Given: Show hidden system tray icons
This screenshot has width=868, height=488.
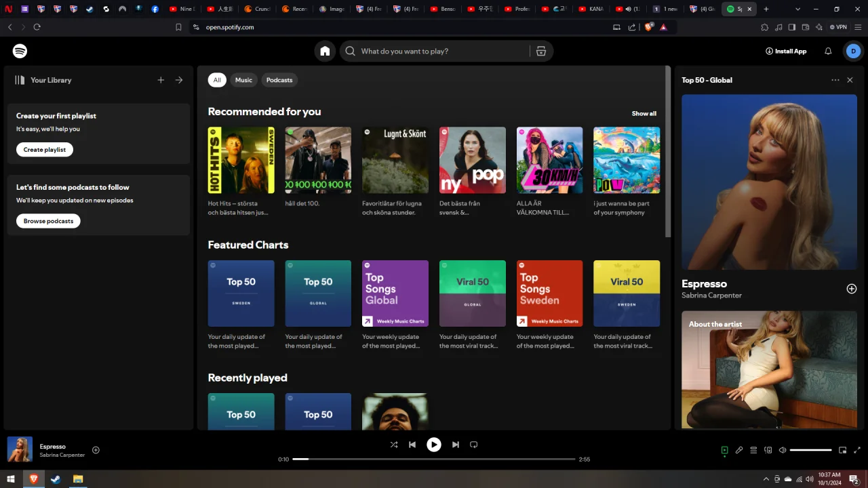Looking at the screenshot, I should click(x=766, y=479).
